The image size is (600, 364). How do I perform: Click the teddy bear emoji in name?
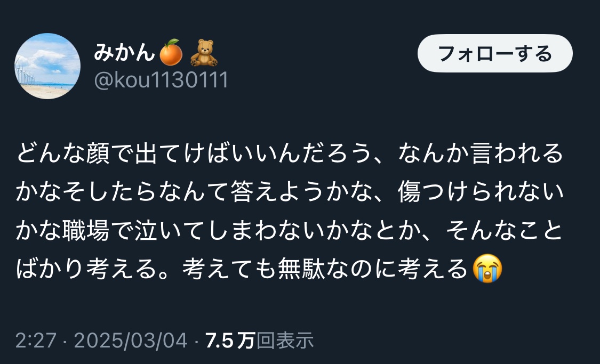pyautogui.click(x=204, y=53)
